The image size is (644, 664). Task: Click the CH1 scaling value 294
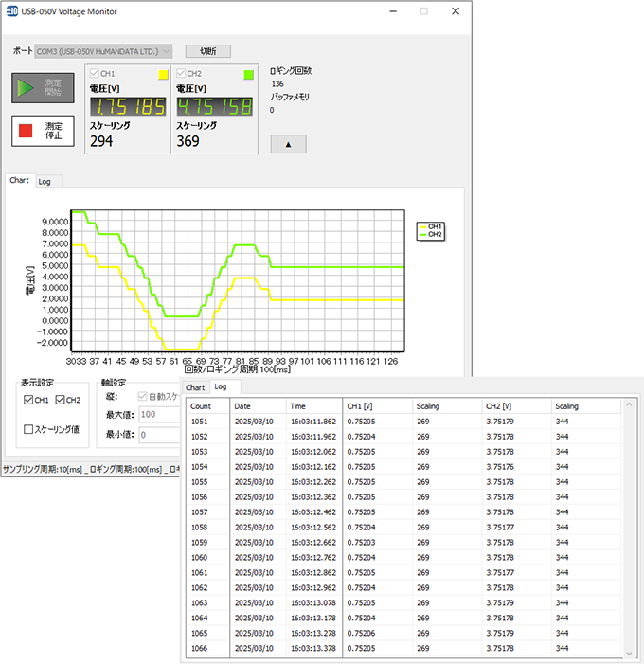click(101, 141)
